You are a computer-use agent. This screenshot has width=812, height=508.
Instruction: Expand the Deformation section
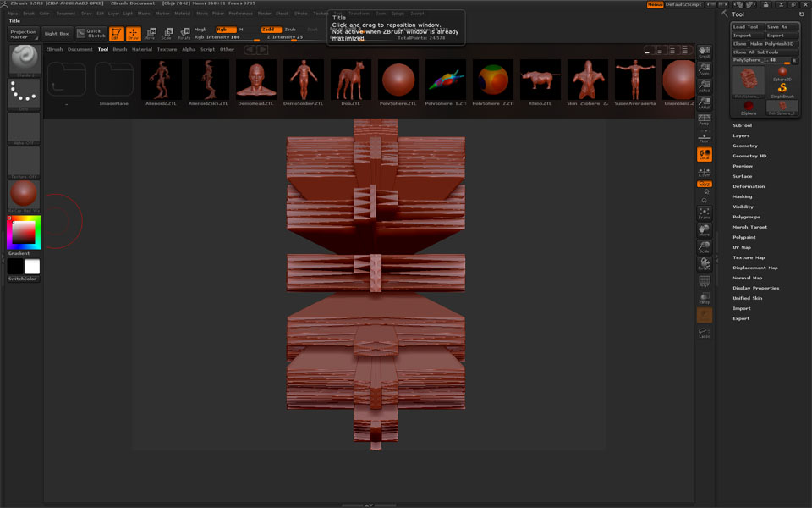click(749, 186)
